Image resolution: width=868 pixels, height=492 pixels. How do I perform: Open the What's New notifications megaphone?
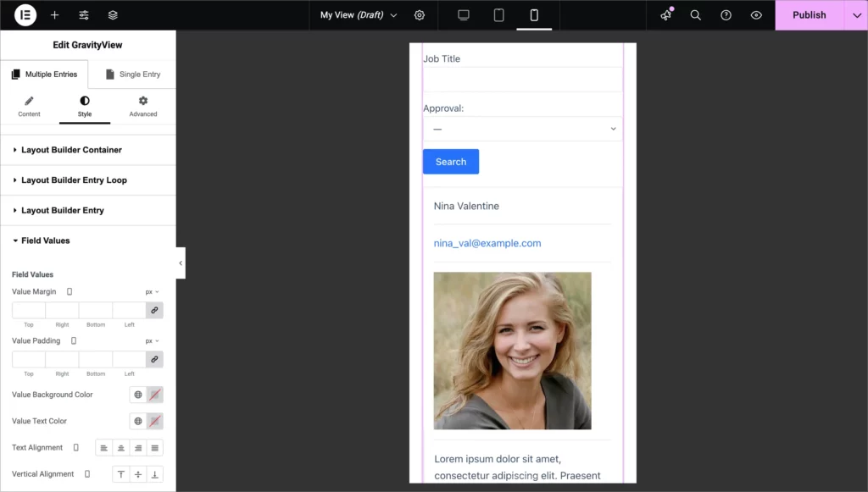[x=665, y=14]
